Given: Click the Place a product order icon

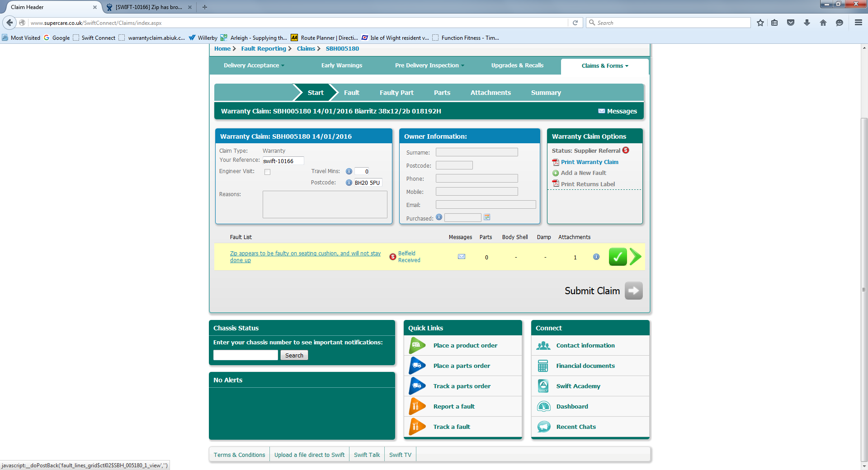Looking at the screenshot, I should point(417,346).
